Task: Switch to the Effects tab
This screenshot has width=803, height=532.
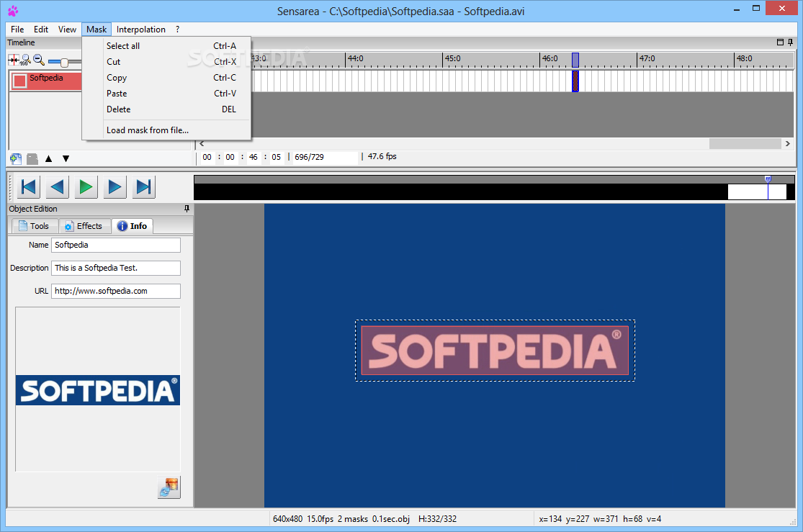Action: click(x=84, y=226)
